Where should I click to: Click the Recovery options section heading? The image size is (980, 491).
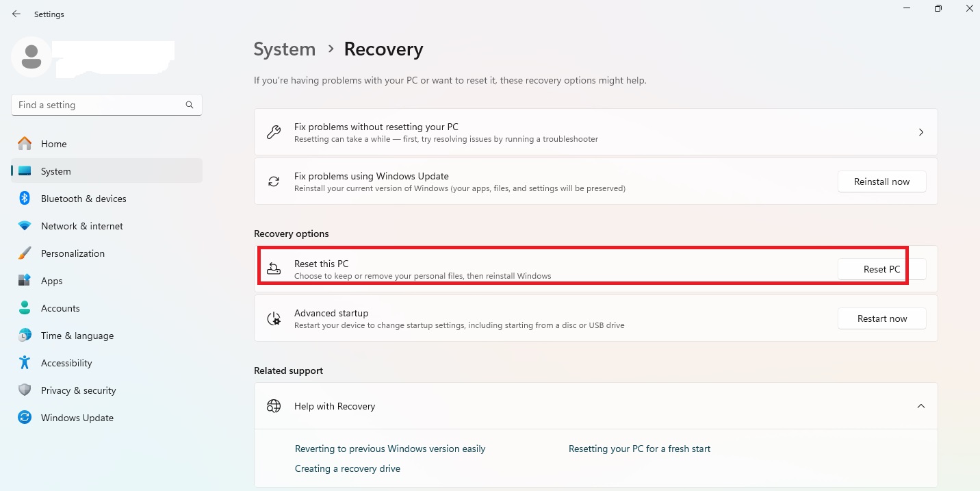click(292, 234)
